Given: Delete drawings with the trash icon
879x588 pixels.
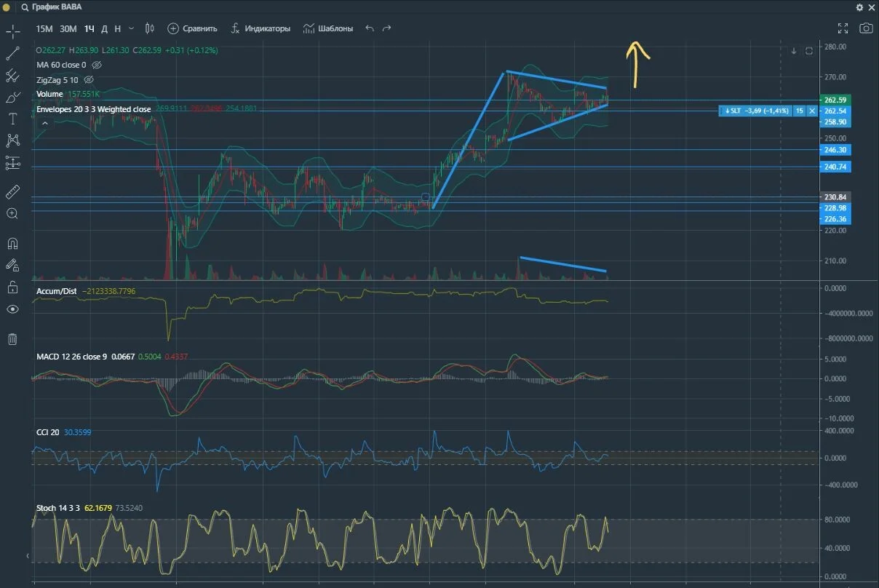Looking at the screenshot, I should click(12, 339).
